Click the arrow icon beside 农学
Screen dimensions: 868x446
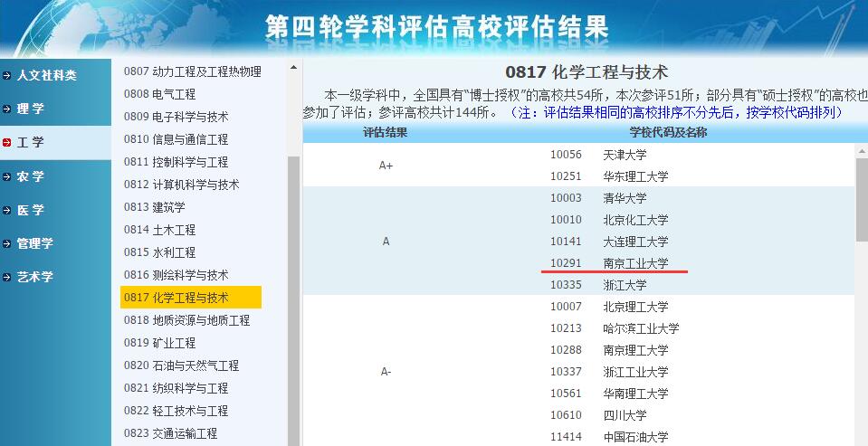[7, 176]
